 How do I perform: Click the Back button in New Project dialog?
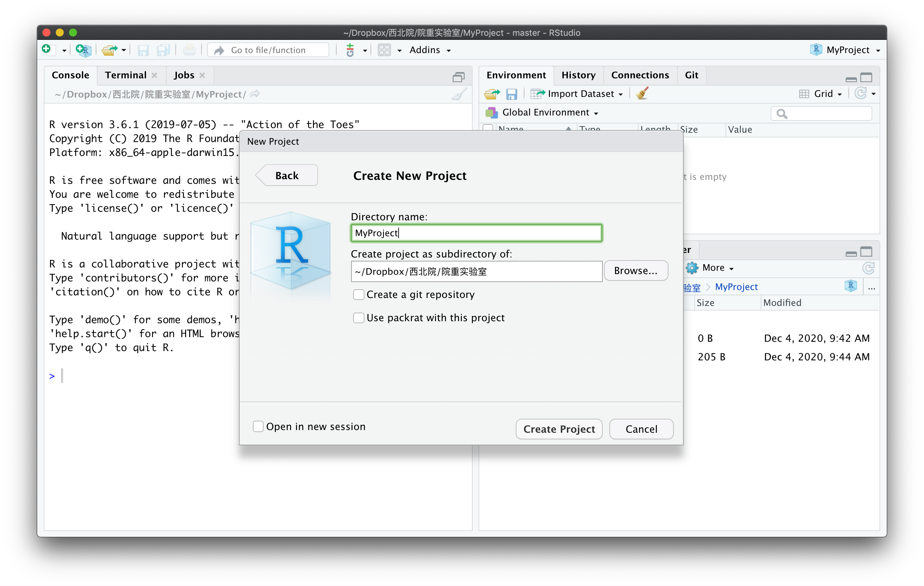tap(286, 176)
